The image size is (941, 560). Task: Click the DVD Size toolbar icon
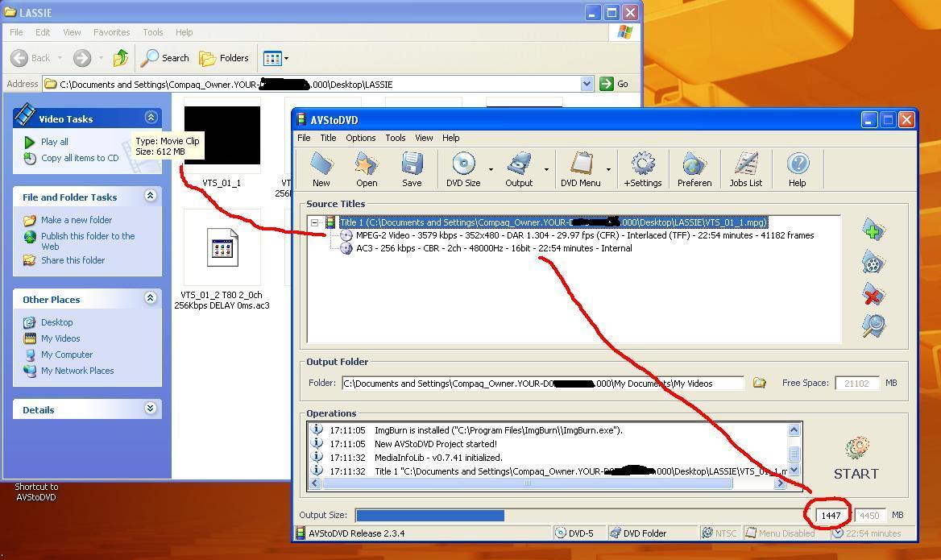click(463, 169)
